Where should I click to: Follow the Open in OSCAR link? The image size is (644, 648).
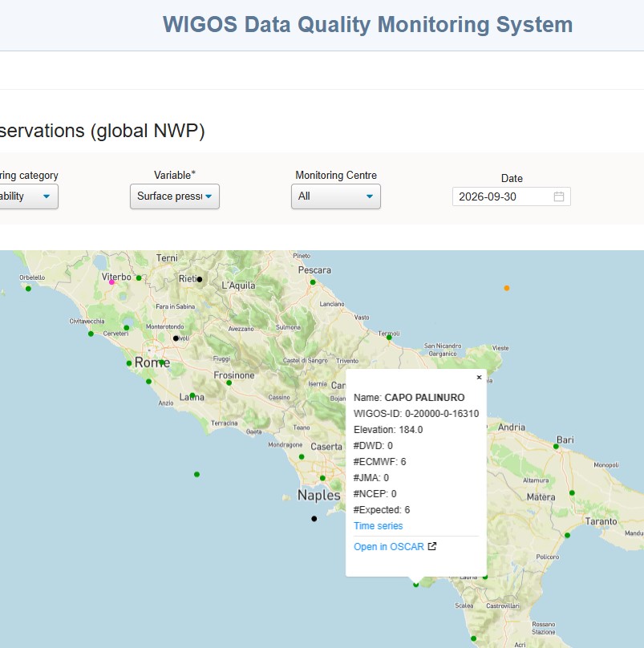click(x=389, y=547)
